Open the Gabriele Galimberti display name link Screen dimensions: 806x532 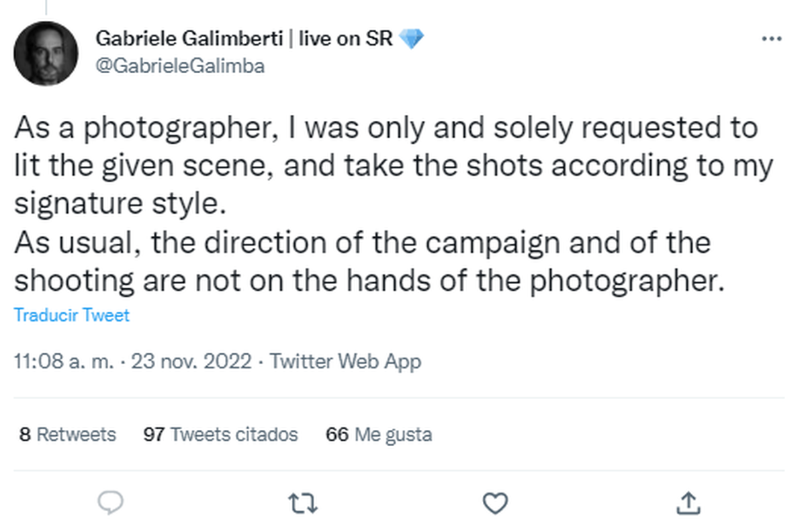point(191,39)
